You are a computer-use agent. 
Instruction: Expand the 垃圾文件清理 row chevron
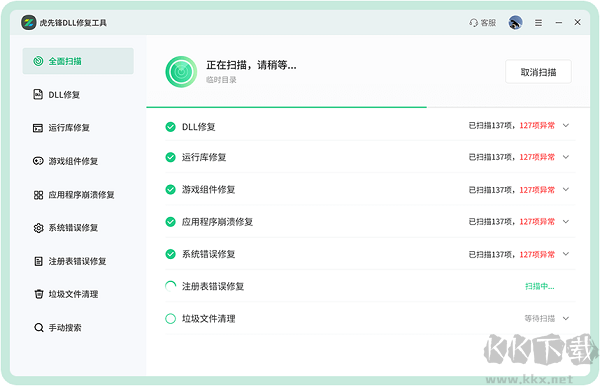tap(566, 318)
